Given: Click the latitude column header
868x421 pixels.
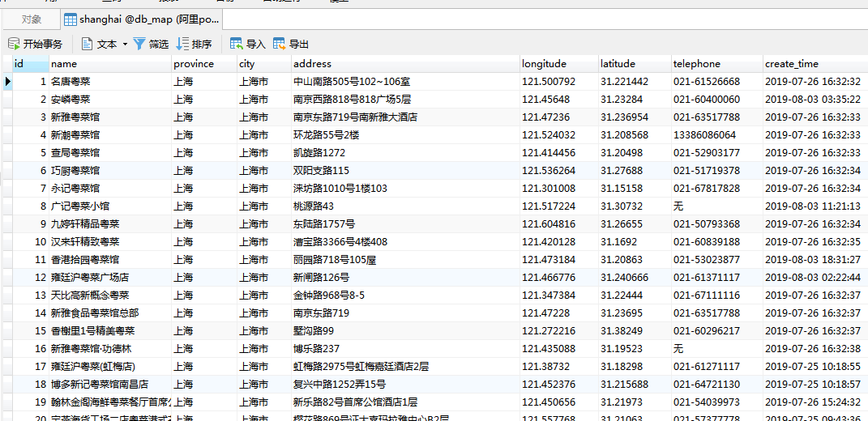Looking at the screenshot, I should (x=635, y=64).
